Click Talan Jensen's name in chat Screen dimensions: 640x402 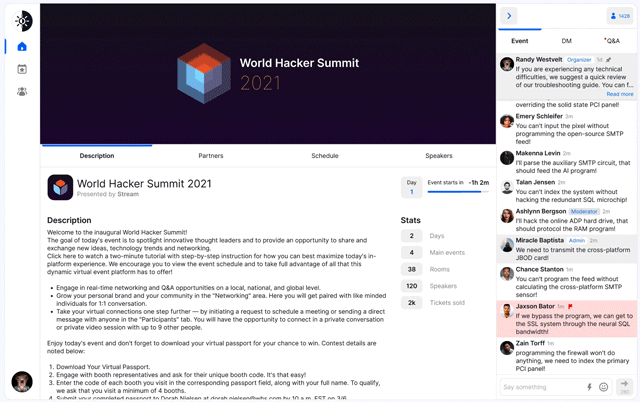(535, 182)
